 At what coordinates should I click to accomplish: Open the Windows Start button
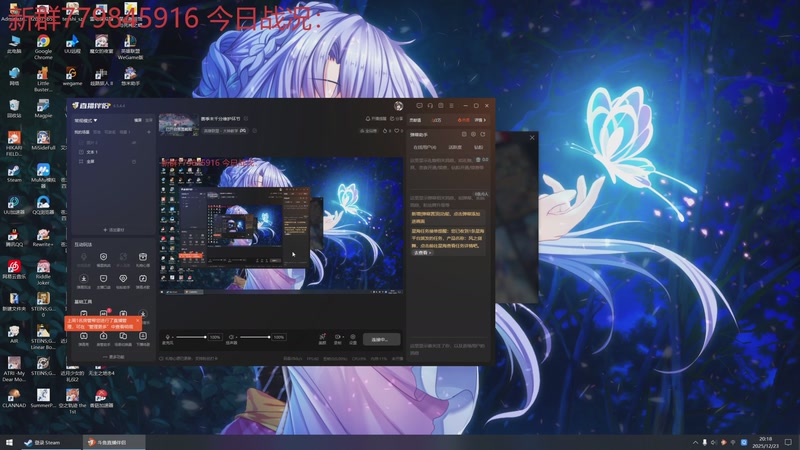pyautogui.click(x=9, y=442)
